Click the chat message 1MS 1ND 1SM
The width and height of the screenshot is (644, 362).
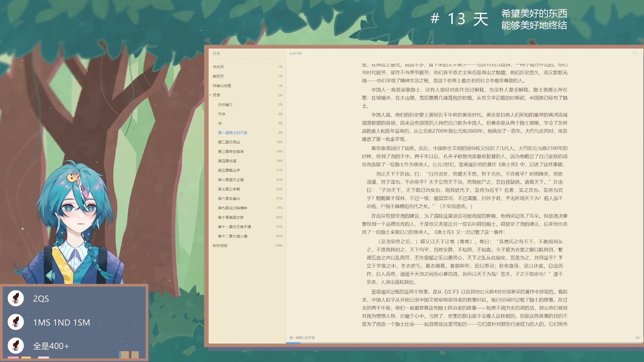[61, 322]
